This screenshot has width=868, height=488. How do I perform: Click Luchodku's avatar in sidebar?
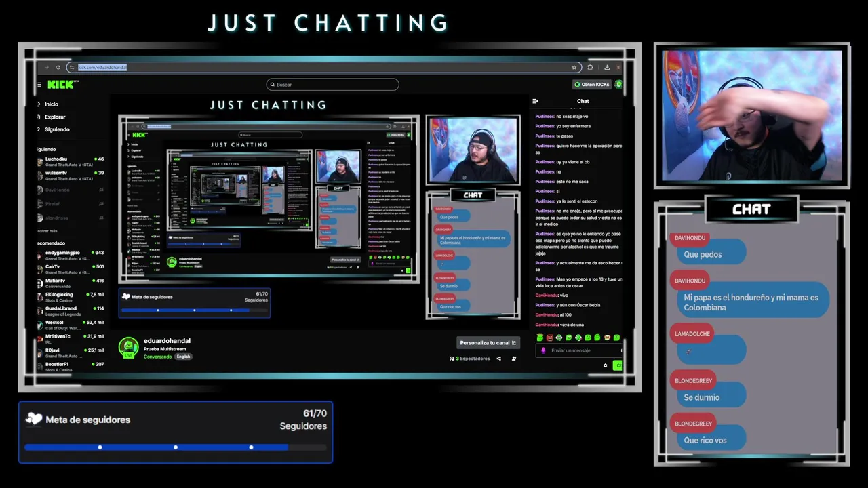[41, 161]
